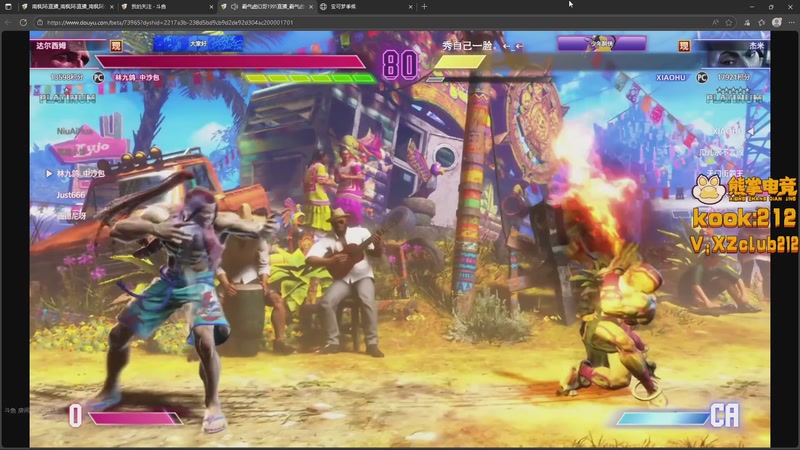Close the fourth tab with globe icon
This screenshot has width=800, height=450.
pos(410,7)
